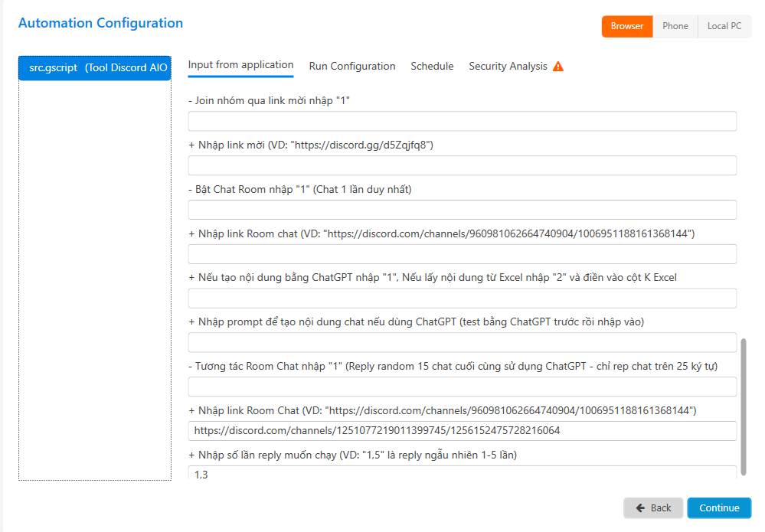This screenshot has width=765, height=532.
Task: Click label "- Tương tác Room Chat nhập" text
Action: [453, 366]
